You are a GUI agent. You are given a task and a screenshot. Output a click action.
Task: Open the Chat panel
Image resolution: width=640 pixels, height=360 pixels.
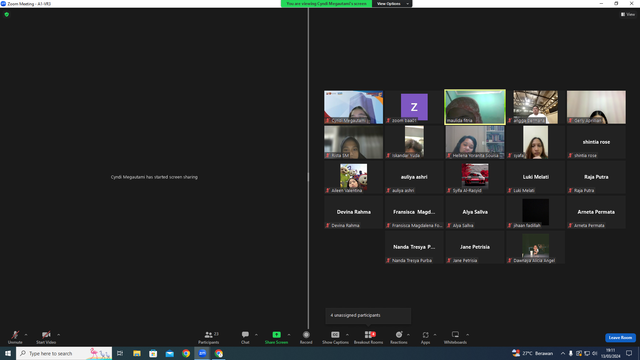click(x=245, y=337)
